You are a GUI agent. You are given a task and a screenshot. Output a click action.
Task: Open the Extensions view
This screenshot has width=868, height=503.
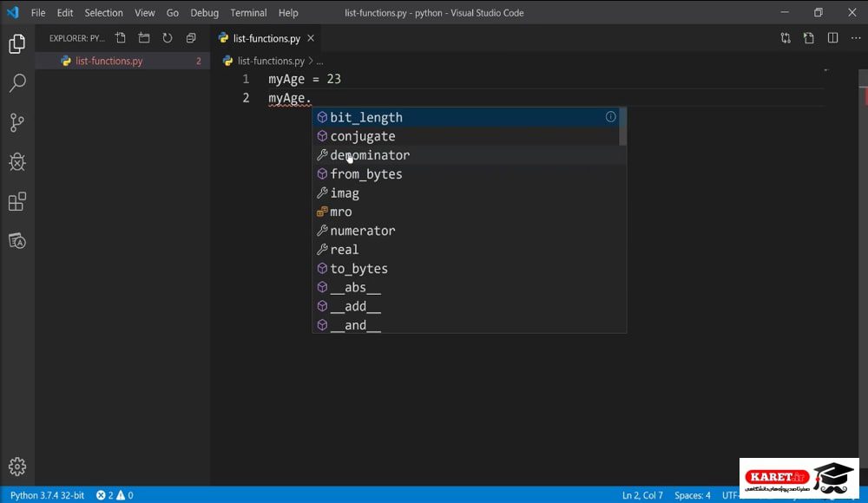(x=17, y=201)
